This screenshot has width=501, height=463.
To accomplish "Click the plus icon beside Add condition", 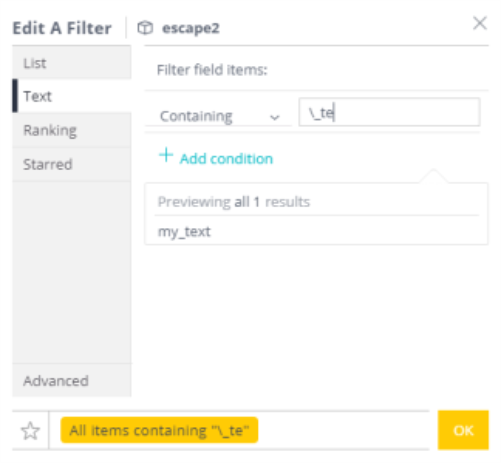I will pyautogui.click(x=166, y=155).
